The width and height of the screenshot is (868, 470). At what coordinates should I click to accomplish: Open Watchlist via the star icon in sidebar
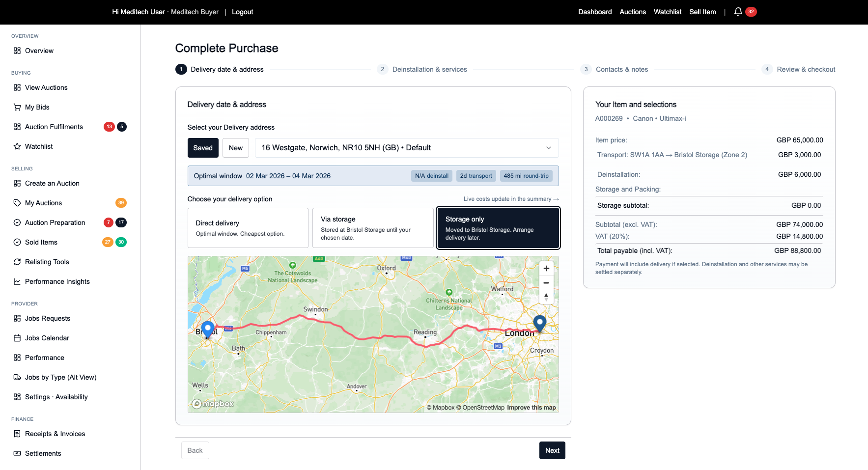click(x=17, y=146)
